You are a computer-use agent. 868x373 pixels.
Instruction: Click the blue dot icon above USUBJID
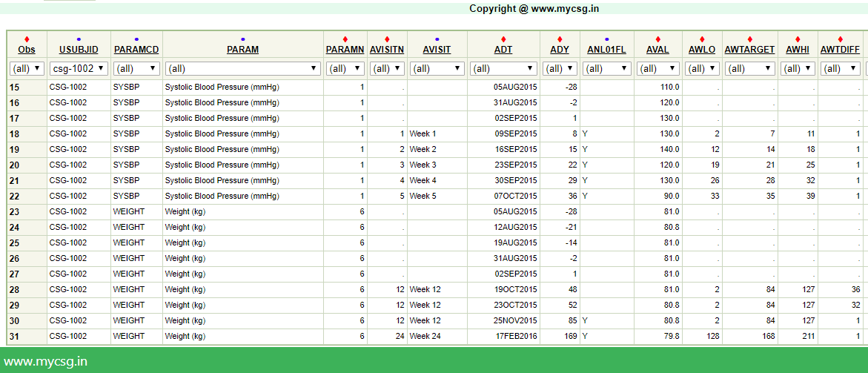tap(79, 39)
